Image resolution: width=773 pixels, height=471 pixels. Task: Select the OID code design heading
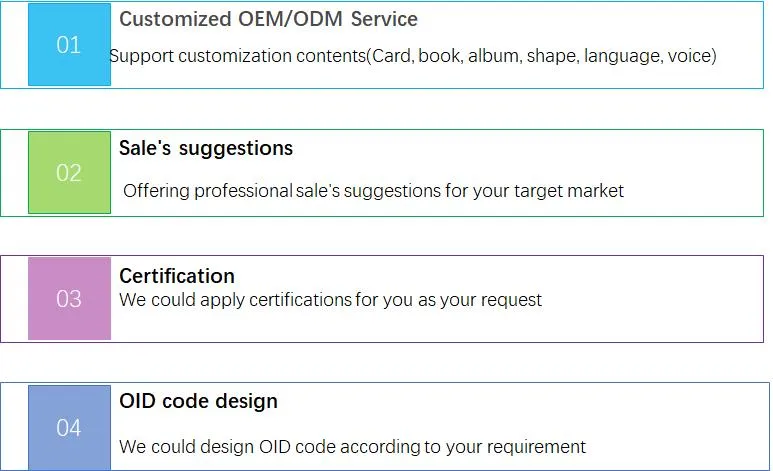pos(198,401)
